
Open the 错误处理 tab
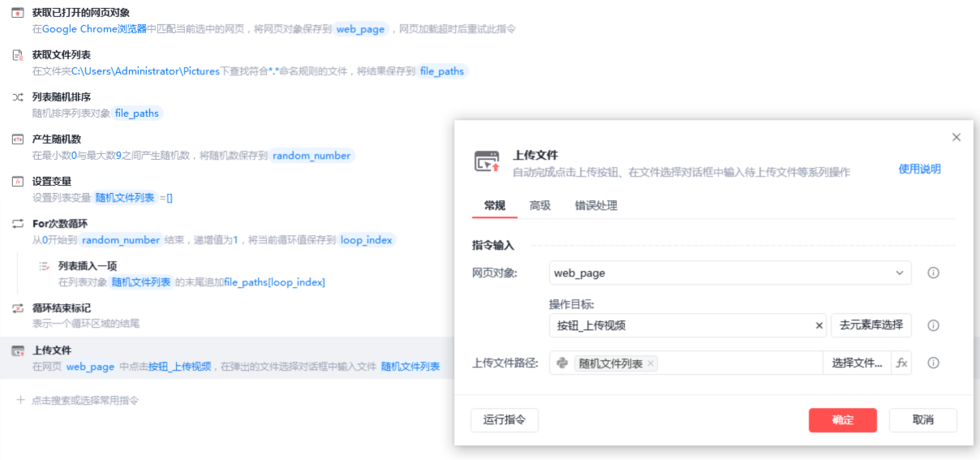(596, 206)
